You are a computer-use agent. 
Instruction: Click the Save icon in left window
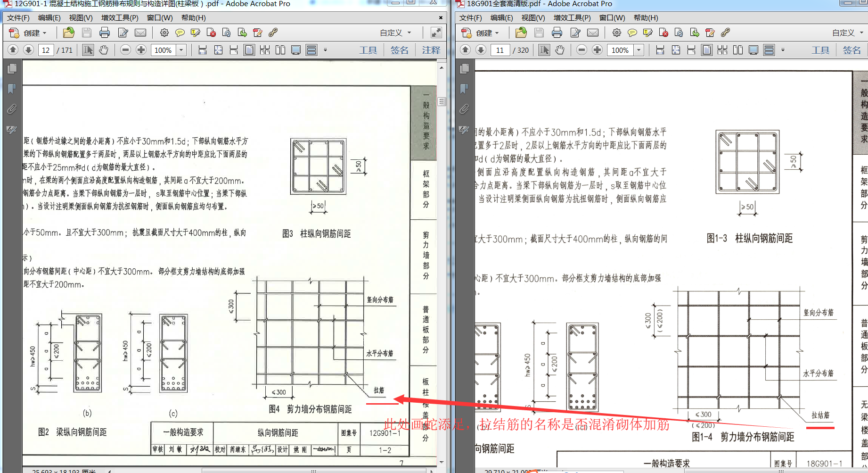point(87,33)
